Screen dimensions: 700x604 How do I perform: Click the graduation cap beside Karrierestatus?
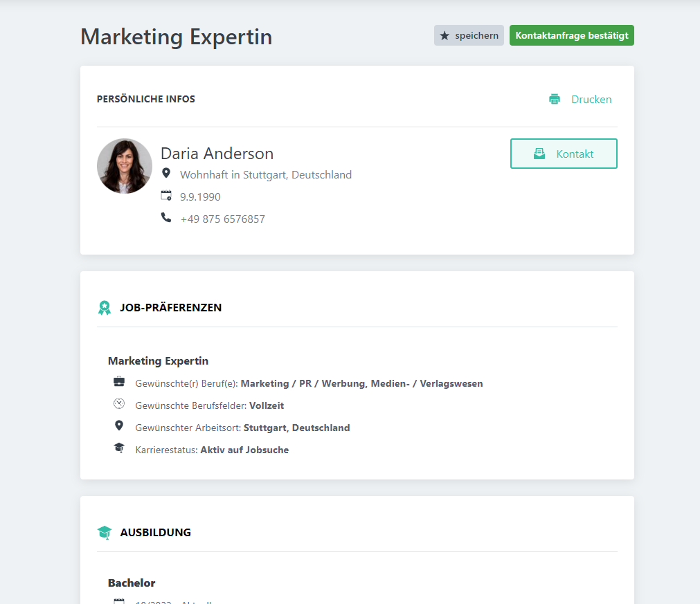point(119,448)
